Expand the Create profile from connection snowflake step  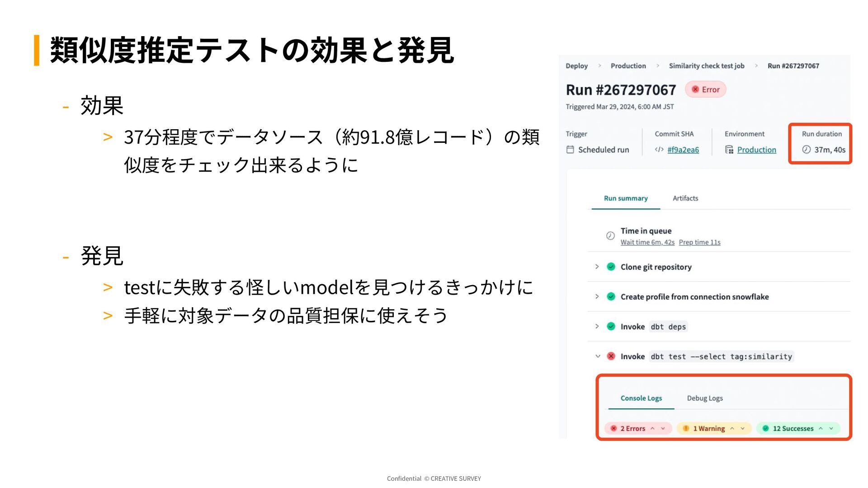pos(597,296)
